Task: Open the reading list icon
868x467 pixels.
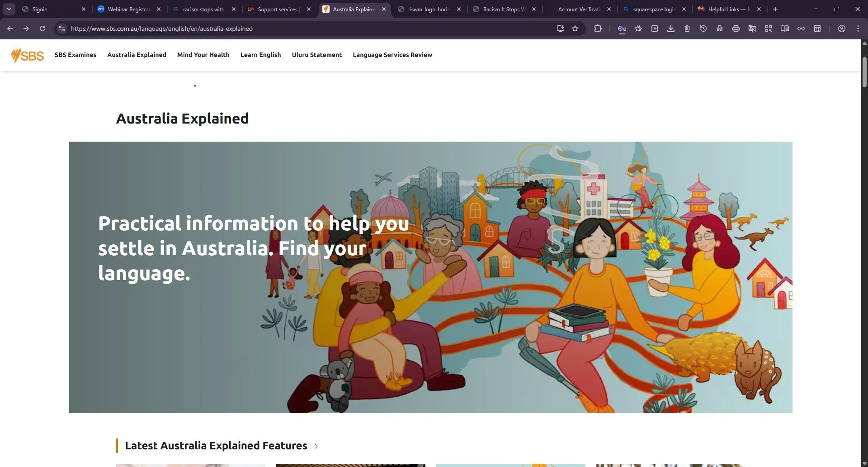Action: (x=655, y=29)
